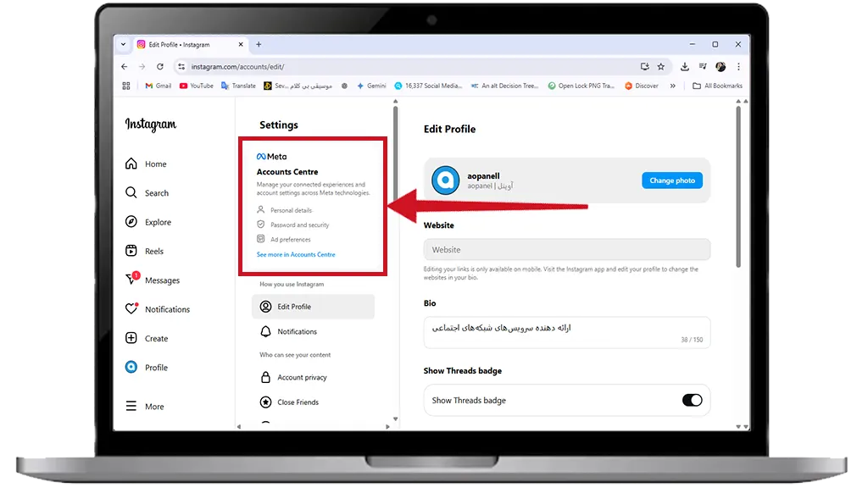The width and height of the screenshot is (868, 488).
Task: Open the Meta Accounts Centre card
Action: click(313, 206)
